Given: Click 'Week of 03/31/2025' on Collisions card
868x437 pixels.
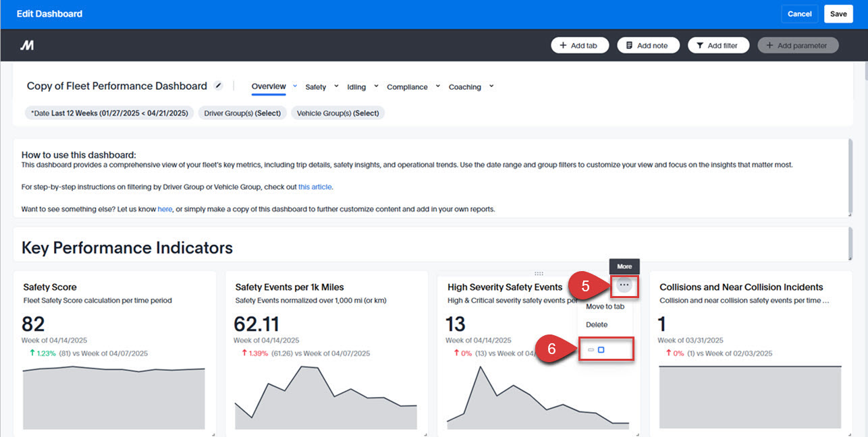Looking at the screenshot, I should [x=690, y=341].
